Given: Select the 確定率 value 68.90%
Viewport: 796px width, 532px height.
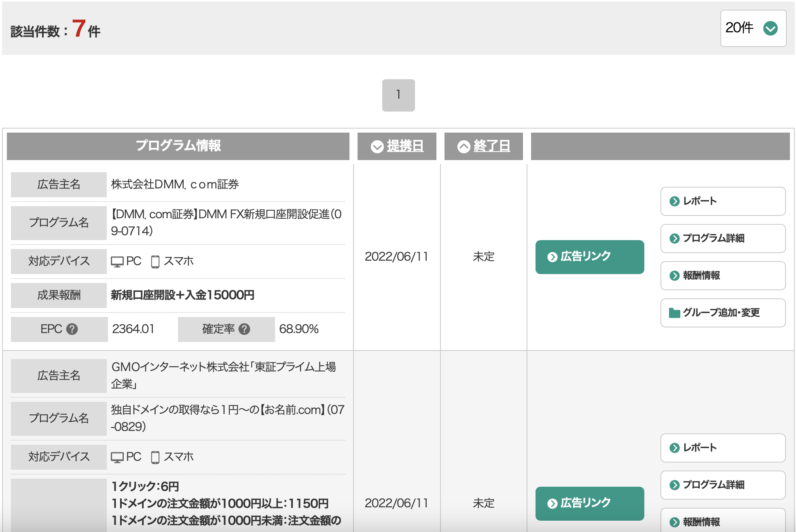Looking at the screenshot, I should [x=299, y=329].
